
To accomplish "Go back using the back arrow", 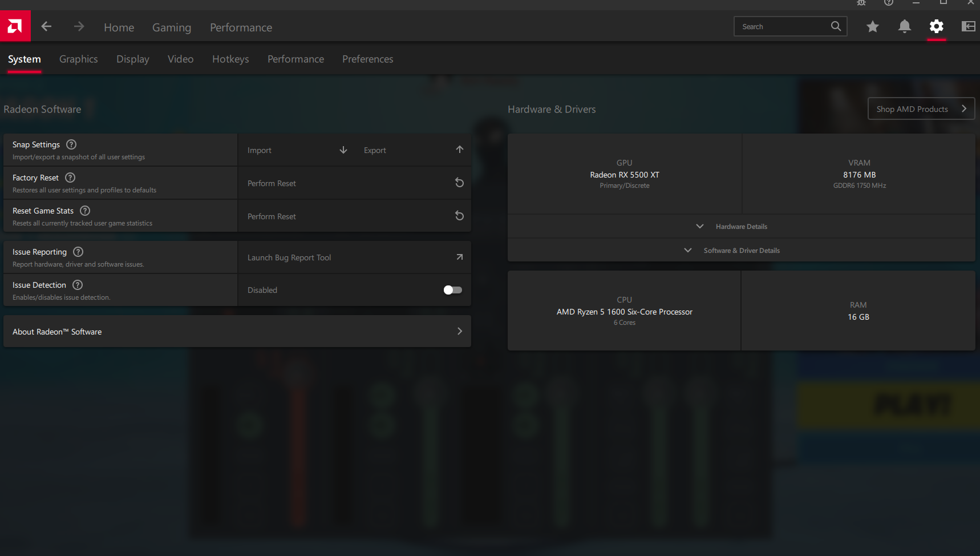I will (46, 26).
